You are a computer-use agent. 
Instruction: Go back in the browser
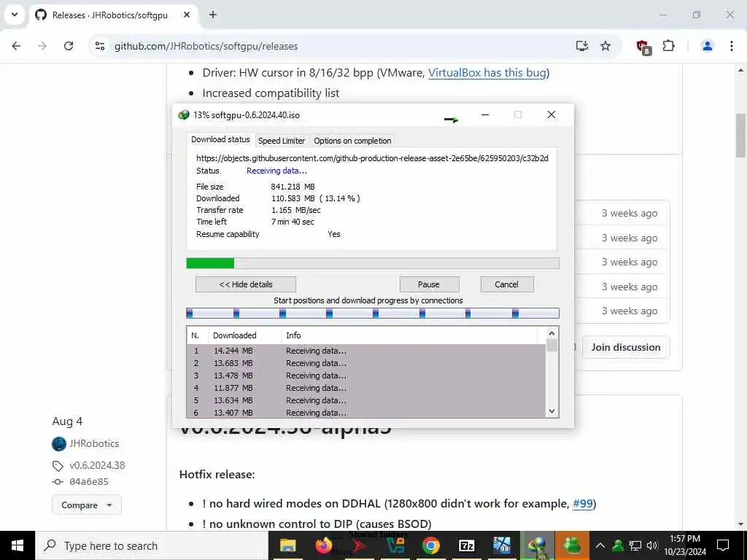tap(16, 46)
